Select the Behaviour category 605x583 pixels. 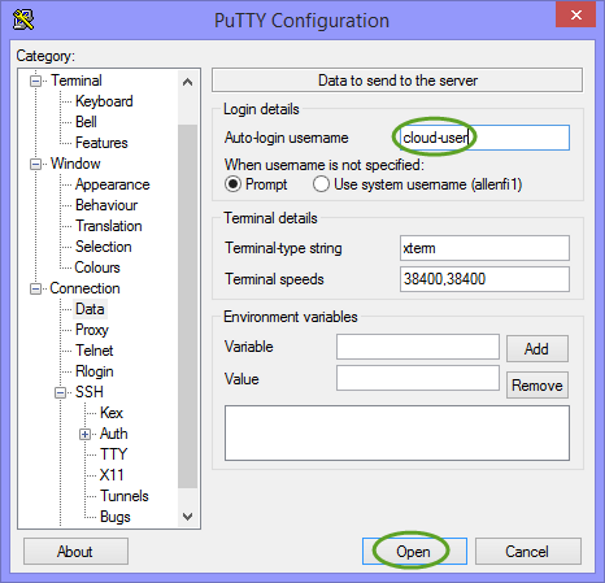point(106,205)
